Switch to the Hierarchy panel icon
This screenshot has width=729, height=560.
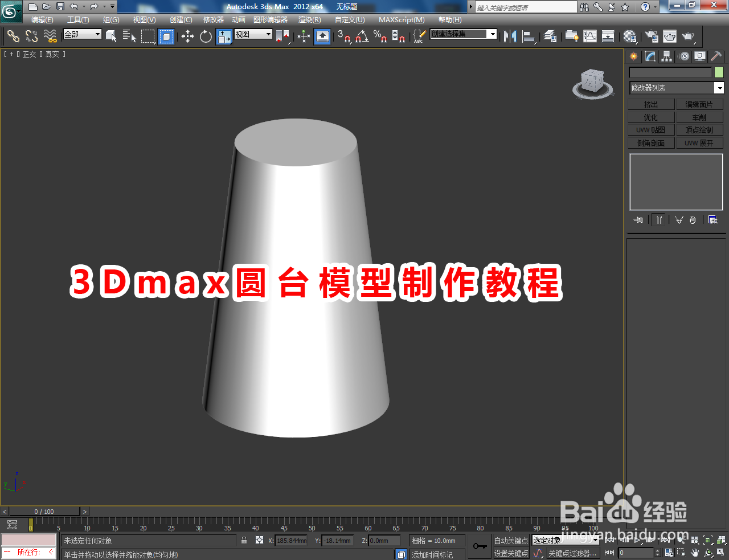tap(666, 56)
